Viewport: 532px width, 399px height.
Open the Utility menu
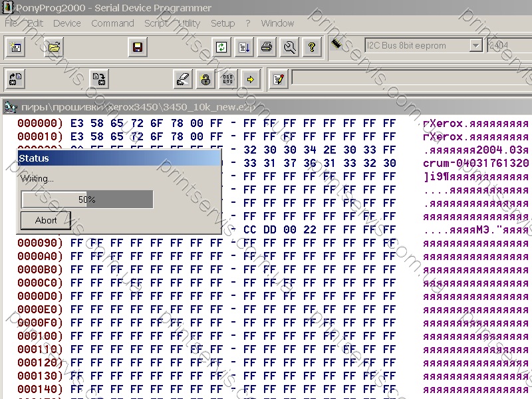pos(189,23)
